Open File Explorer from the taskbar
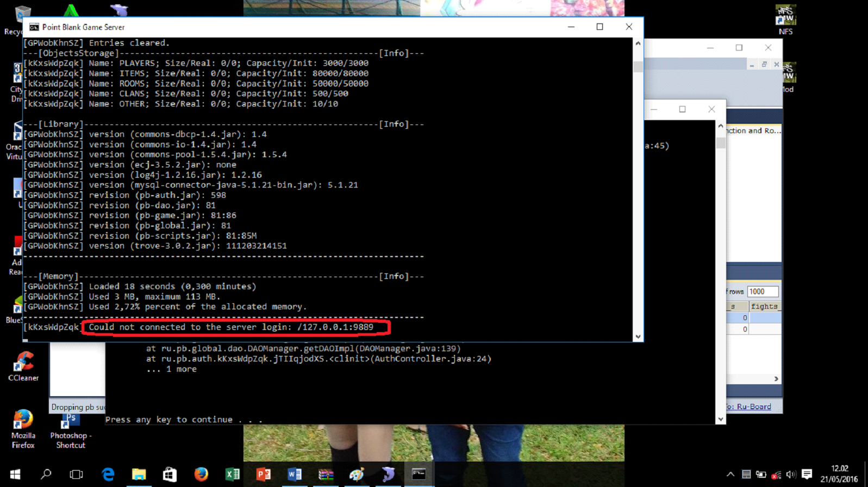The height and width of the screenshot is (487, 868). [139, 474]
